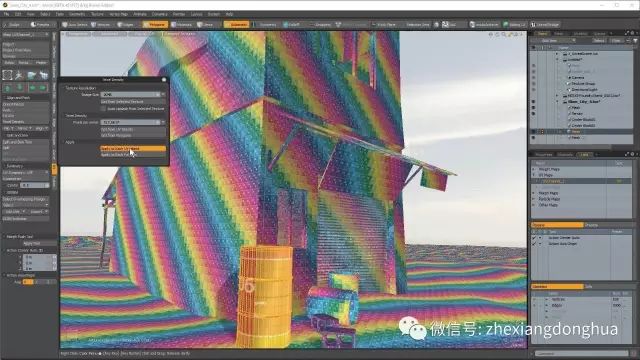Image resolution: width=640 pixels, height=360 pixels.
Task: Open the Geometry menu
Action: tap(77, 14)
